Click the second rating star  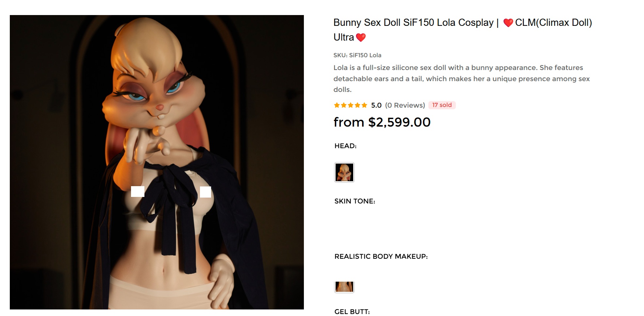coord(344,105)
